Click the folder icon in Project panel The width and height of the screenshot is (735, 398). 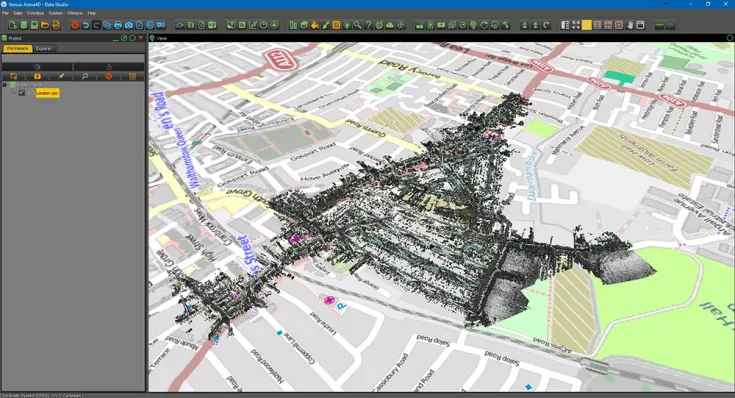click(x=14, y=76)
